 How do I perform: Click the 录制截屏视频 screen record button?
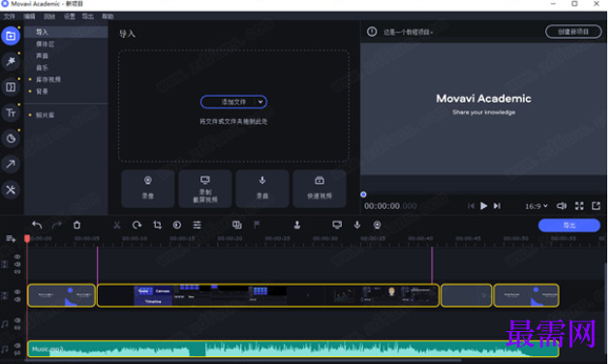tap(205, 188)
